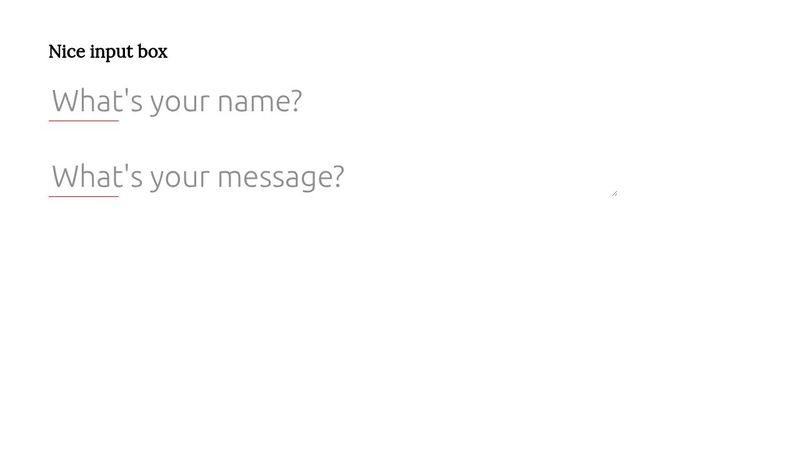
Task: Click the "Nice input box" heading
Action: pos(108,52)
